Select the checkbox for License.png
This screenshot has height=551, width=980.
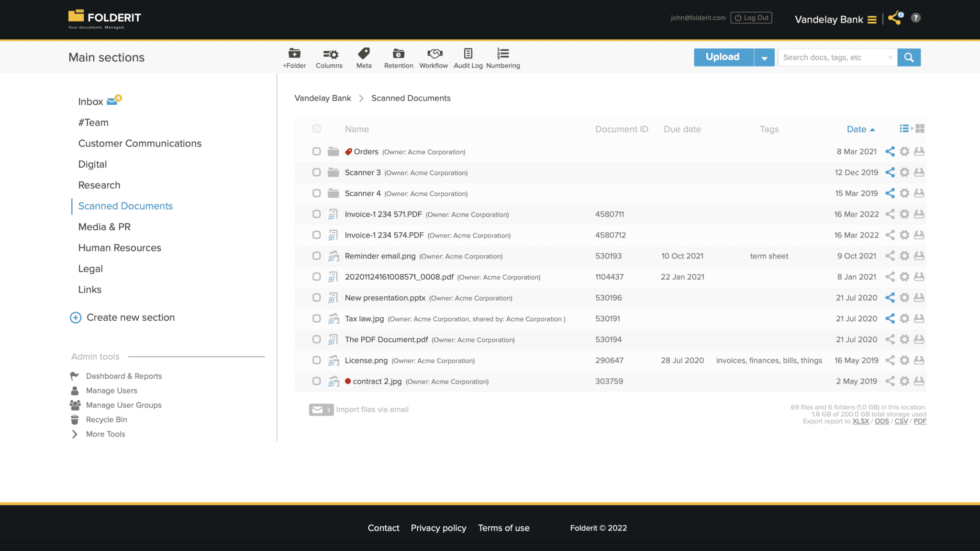tap(316, 360)
